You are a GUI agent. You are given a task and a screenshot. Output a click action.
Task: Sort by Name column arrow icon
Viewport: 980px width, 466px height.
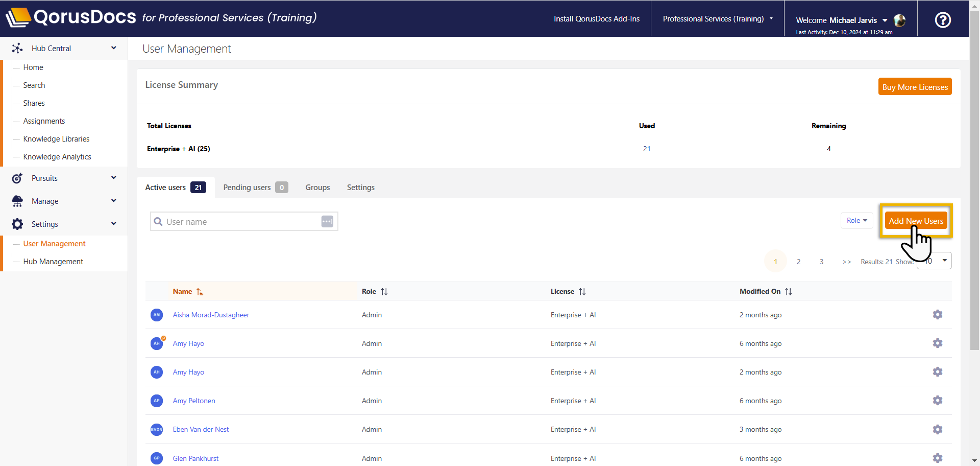(200, 292)
